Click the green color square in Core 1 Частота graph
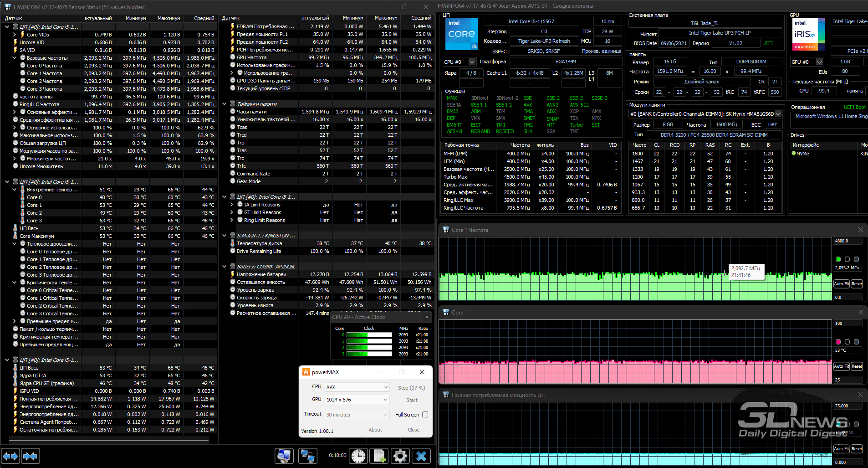868x468 pixels. click(838, 259)
